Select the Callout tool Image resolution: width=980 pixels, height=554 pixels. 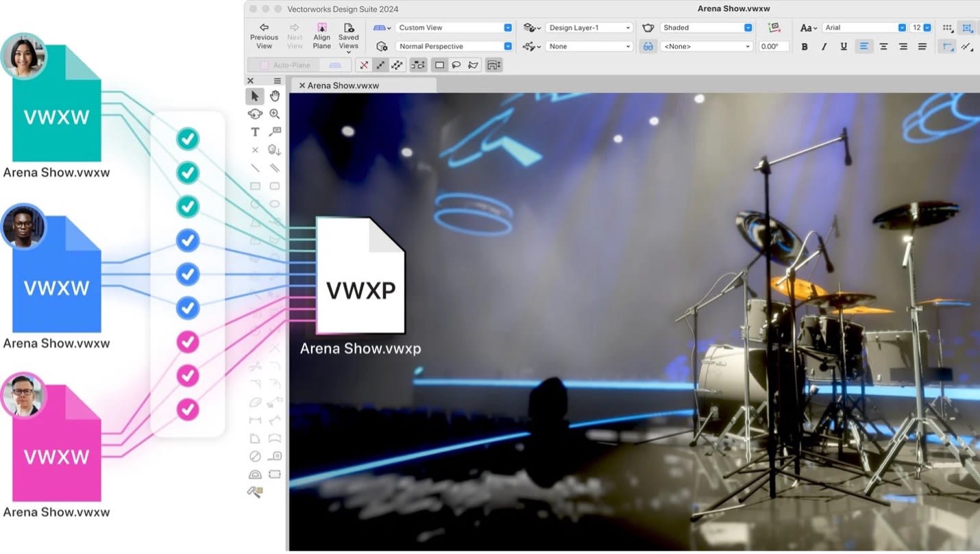click(x=274, y=131)
